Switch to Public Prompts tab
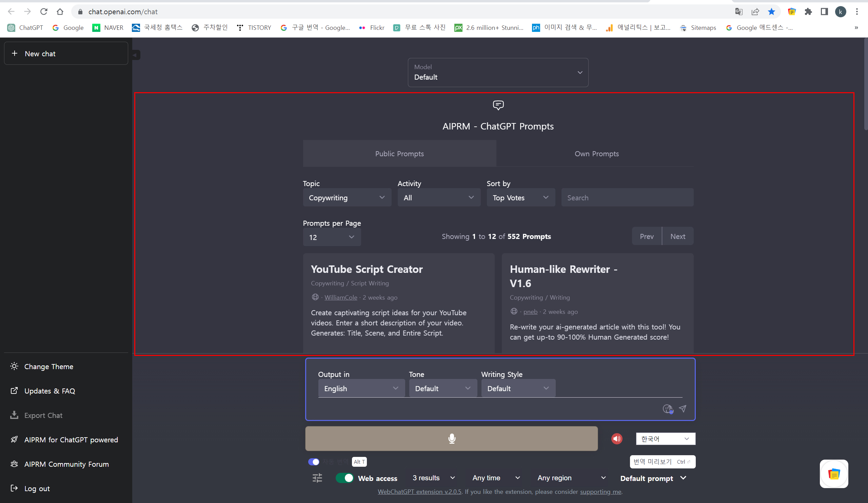 point(399,154)
